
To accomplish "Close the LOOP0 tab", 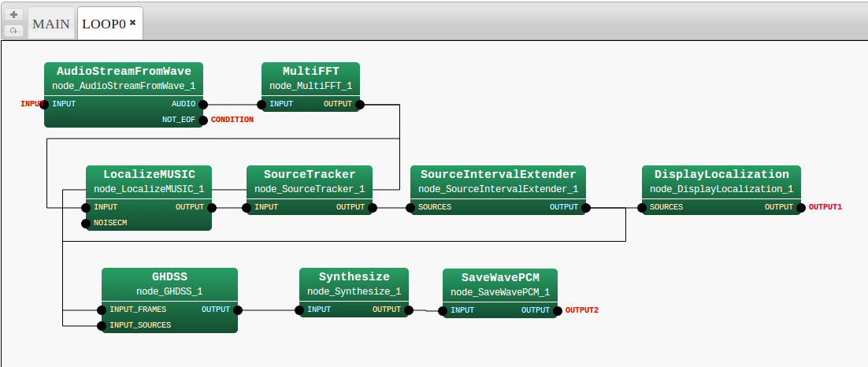I will click(x=133, y=23).
